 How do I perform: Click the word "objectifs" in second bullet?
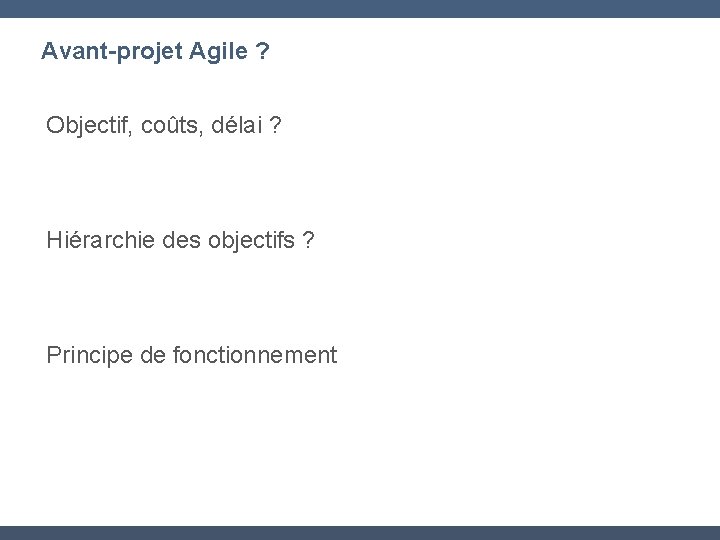pos(251,240)
